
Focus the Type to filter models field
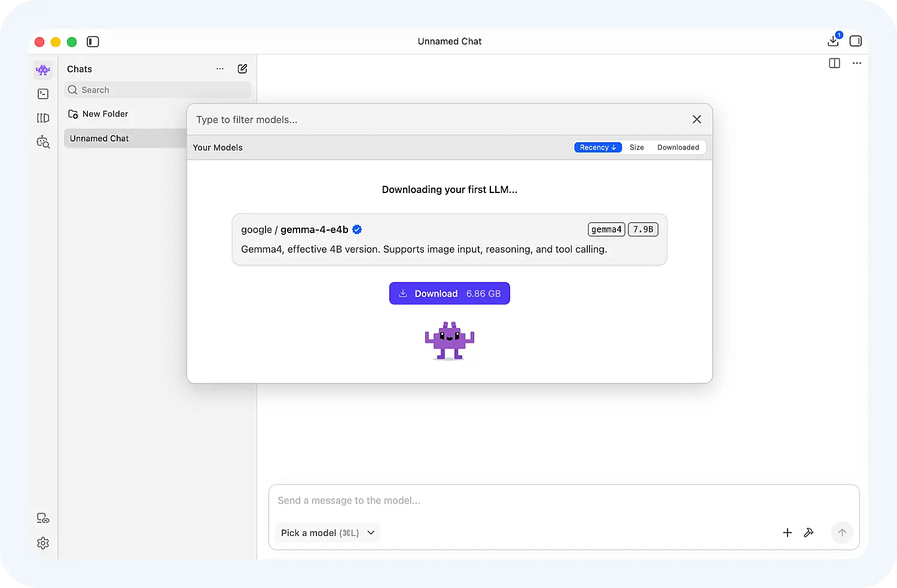point(440,120)
